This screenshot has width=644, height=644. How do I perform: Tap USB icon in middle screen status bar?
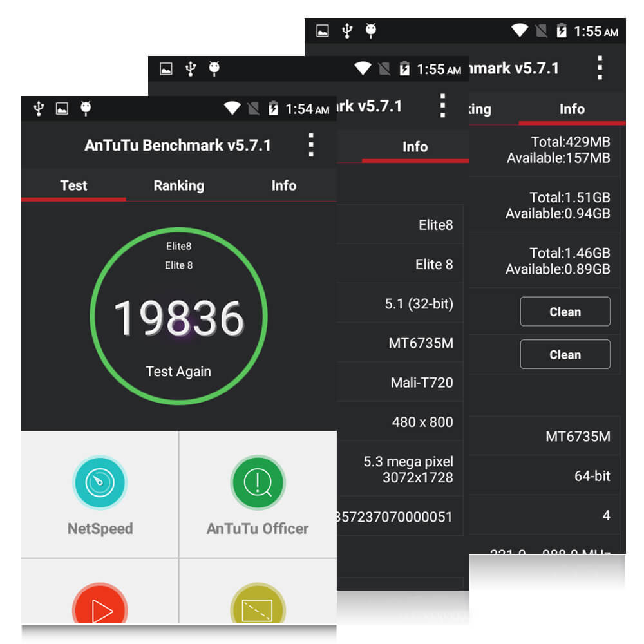[x=191, y=69]
